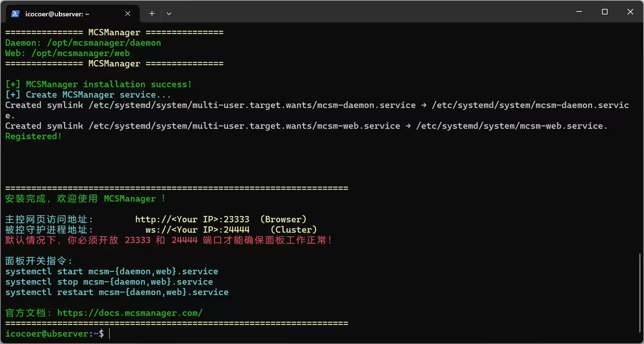Click the systemctl stop mcsm service command
The image size is (644, 344).
tap(109, 281)
